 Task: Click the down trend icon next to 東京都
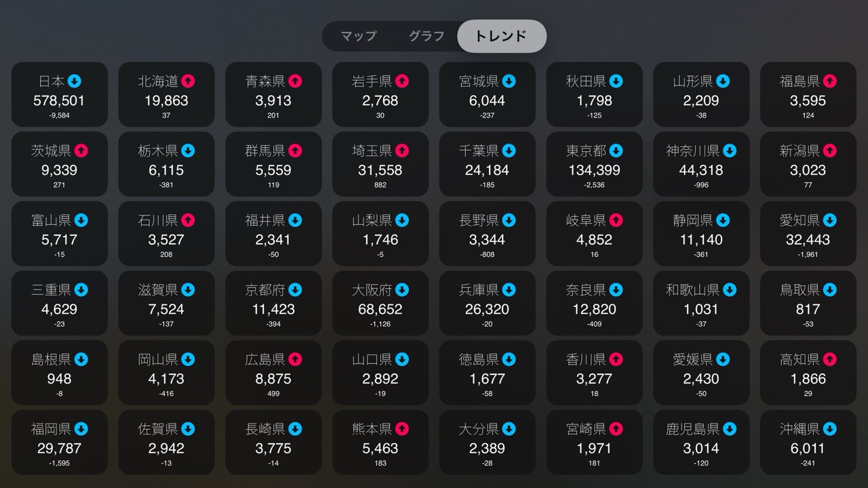click(616, 150)
